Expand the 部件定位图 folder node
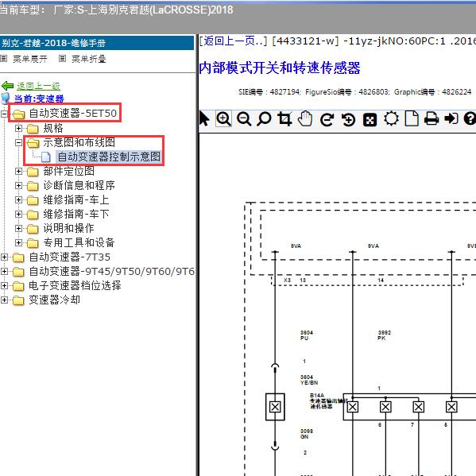Image resolution: width=476 pixels, height=476 pixels. click(18, 171)
